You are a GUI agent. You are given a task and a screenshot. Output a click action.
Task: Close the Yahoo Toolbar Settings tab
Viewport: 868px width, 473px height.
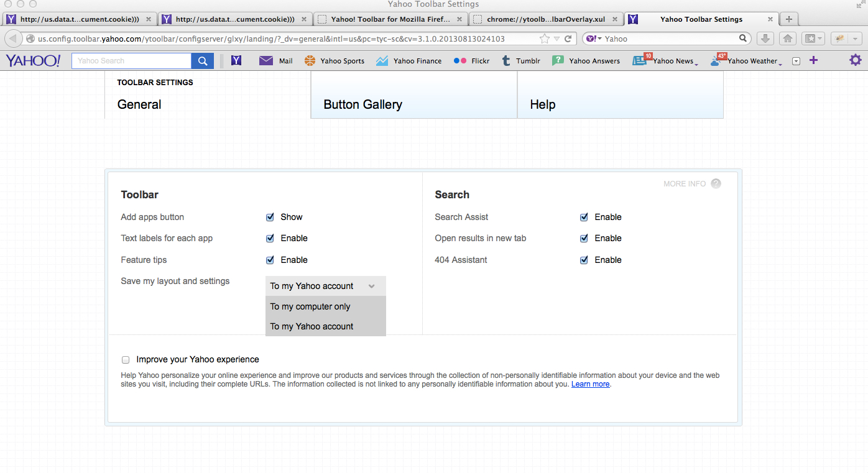coord(770,19)
